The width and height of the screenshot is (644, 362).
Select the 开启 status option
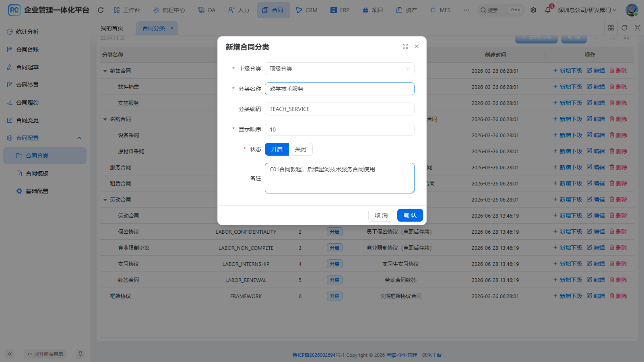pyautogui.click(x=277, y=149)
